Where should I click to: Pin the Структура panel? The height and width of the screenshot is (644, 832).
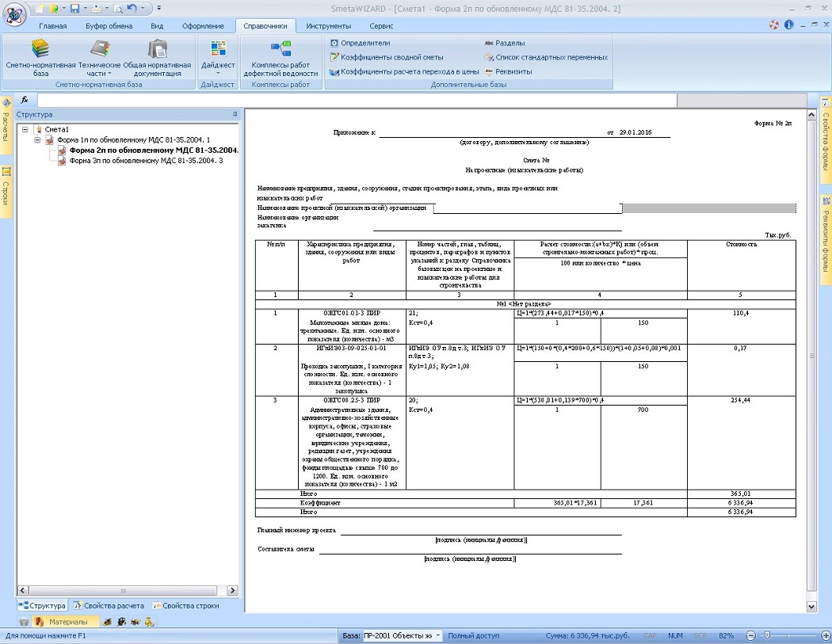point(235,114)
